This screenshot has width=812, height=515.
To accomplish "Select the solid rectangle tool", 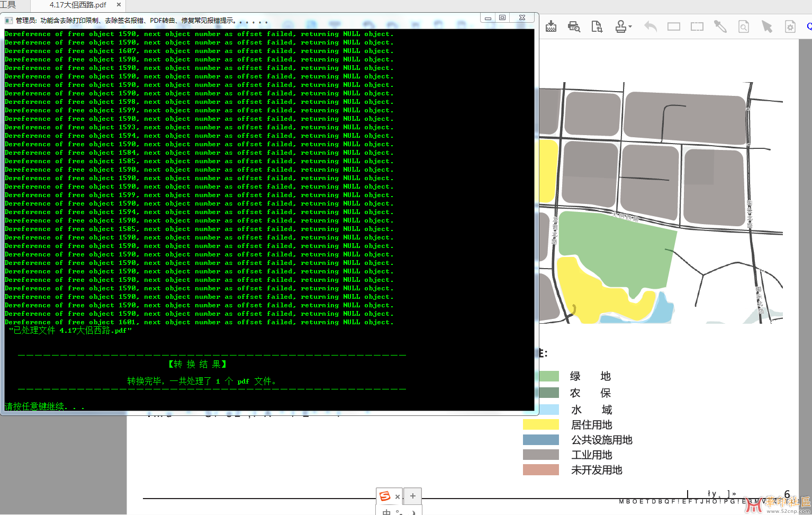I will tap(674, 26).
